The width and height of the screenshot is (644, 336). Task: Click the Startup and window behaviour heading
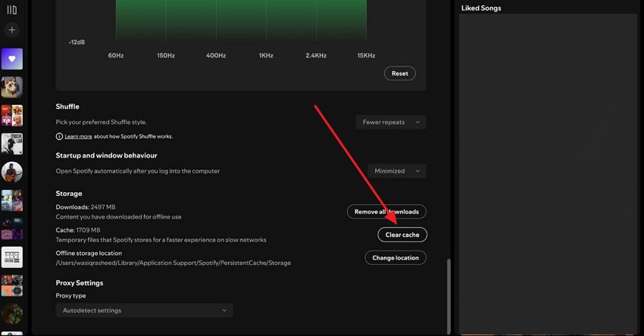tap(106, 155)
